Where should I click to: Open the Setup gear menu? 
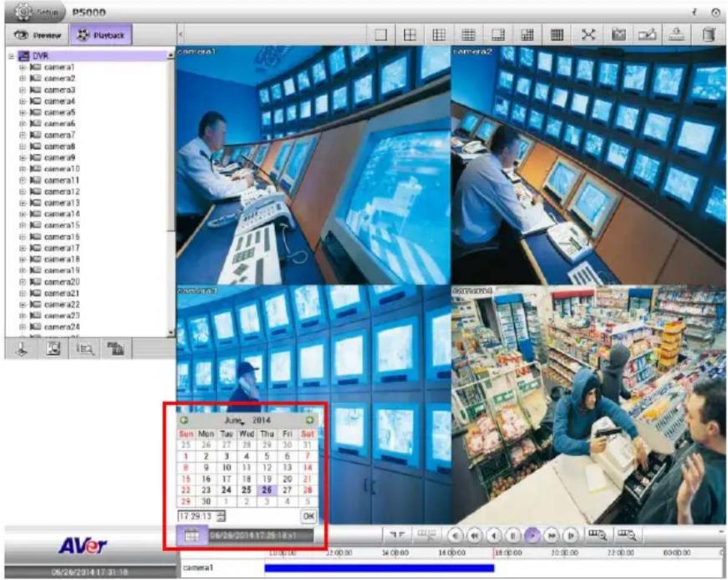[36, 11]
